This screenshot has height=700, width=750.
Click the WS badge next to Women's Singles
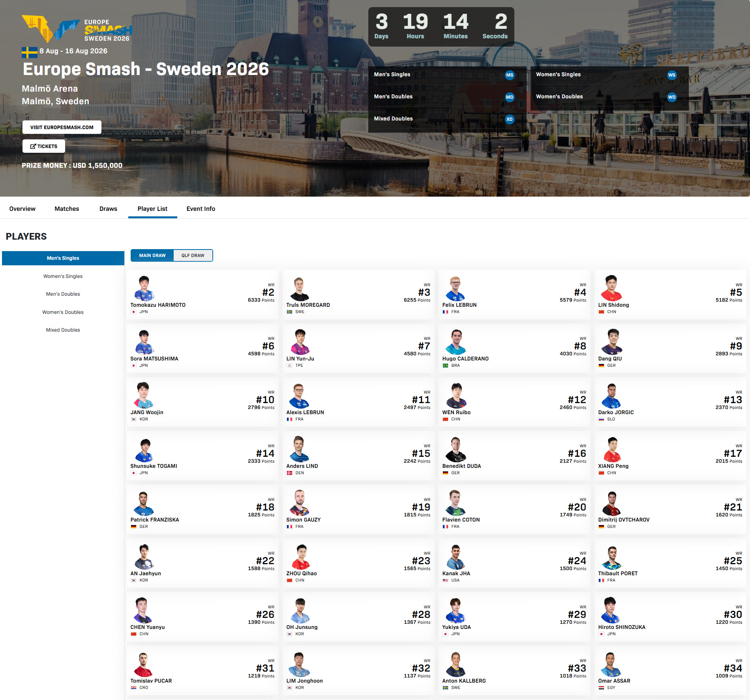(x=672, y=75)
